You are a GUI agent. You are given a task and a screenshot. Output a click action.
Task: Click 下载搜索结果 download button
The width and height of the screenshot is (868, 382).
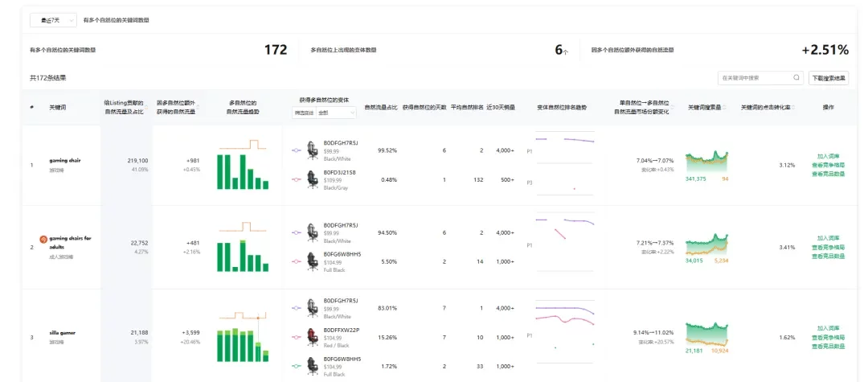coord(829,78)
